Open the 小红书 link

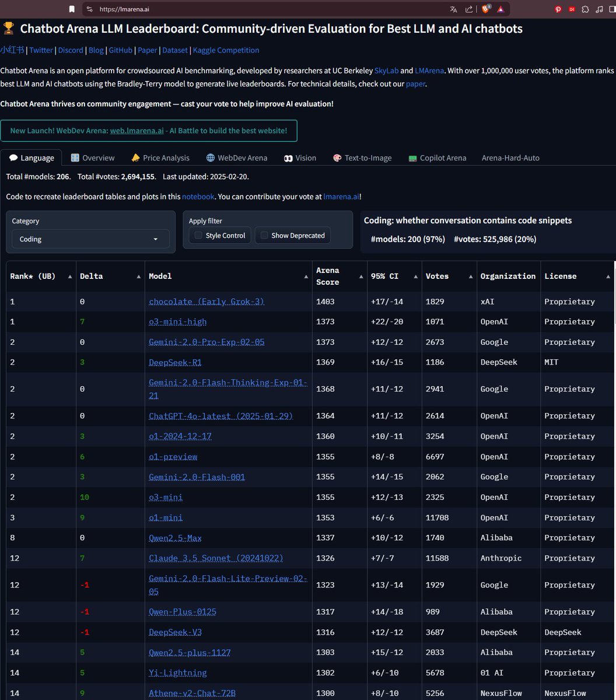click(12, 50)
